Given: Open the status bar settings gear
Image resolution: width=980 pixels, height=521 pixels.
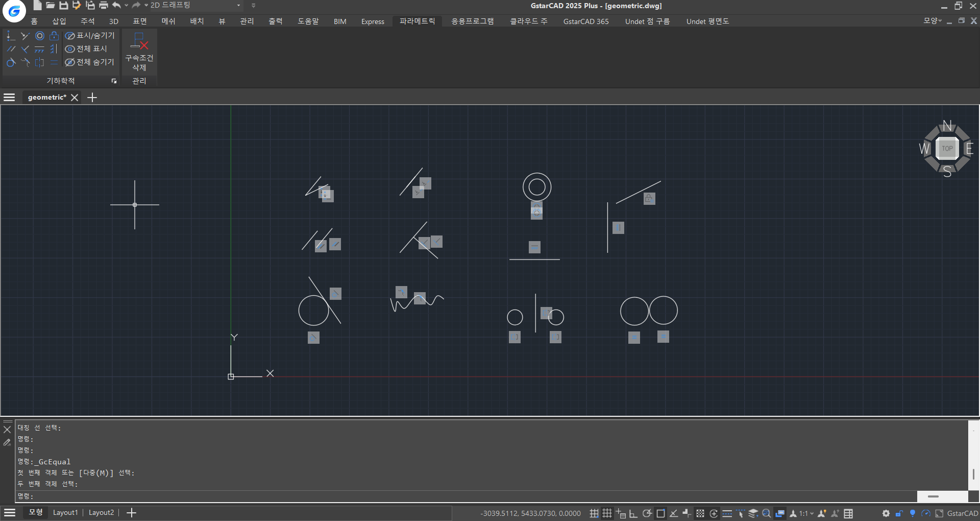Looking at the screenshot, I should pos(886,513).
